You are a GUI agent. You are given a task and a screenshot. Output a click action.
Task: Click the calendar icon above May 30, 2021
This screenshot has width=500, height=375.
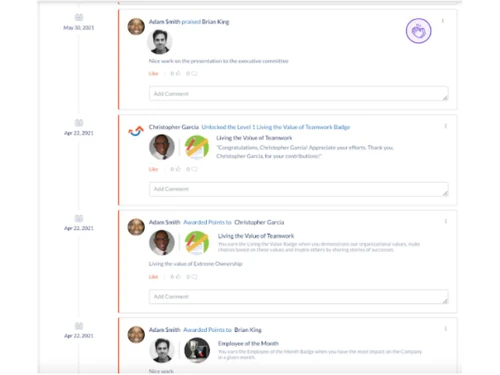tap(79, 17)
